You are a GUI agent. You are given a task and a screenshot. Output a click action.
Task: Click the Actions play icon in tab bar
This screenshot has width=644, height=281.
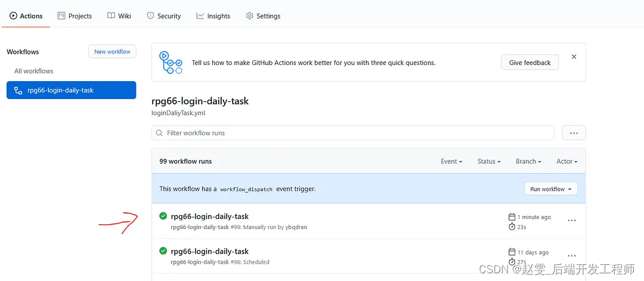[x=13, y=16]
